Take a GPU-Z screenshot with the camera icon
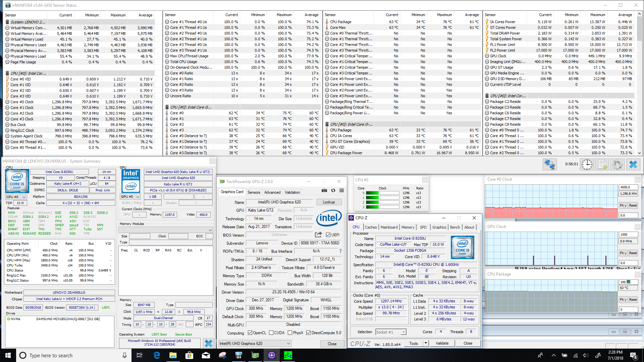Viewport: 644px width, 362px height. pyautogui.click(x=324, y=190)
